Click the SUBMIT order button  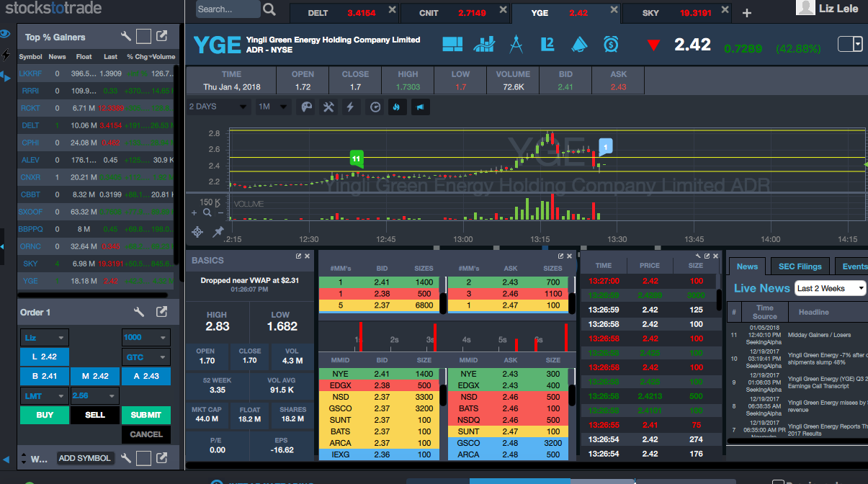tap(146, 415)
